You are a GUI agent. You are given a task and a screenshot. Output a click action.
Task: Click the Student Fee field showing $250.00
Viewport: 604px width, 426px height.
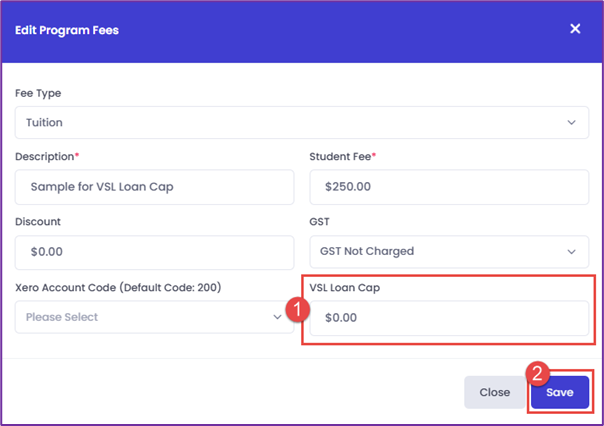coord(449,187)
